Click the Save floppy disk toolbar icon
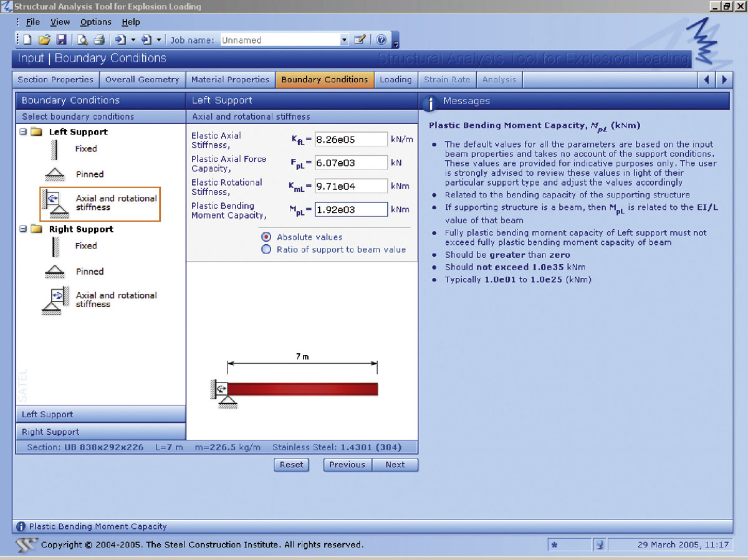This screenshot has height=560, width=748. (x=61, y=40)
